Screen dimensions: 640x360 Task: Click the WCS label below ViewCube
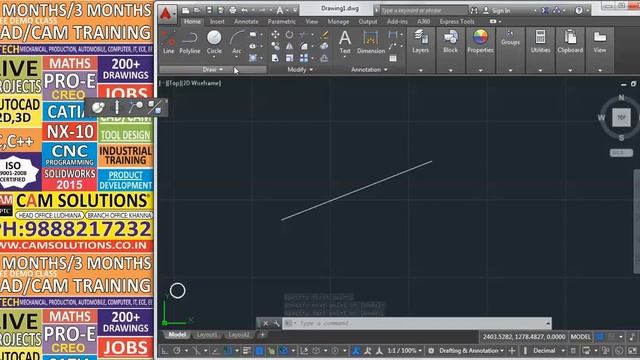point(621,153)
